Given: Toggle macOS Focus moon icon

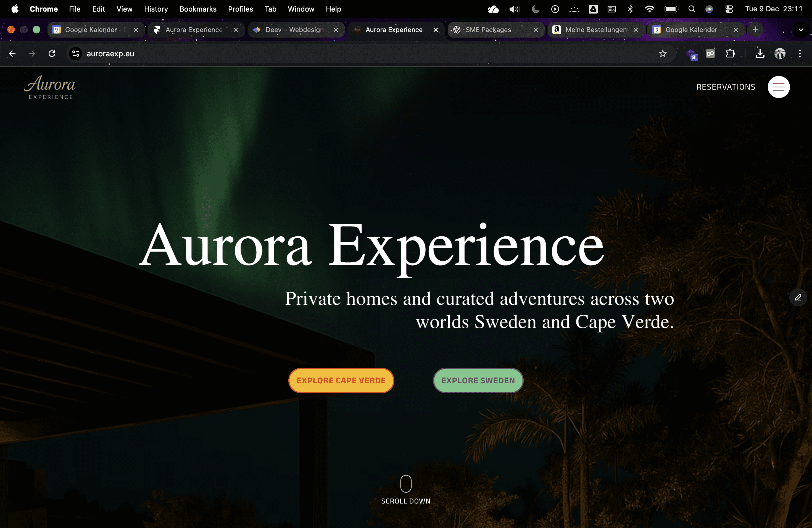Looking at the screenshot, I should click(x=536, y=9).
